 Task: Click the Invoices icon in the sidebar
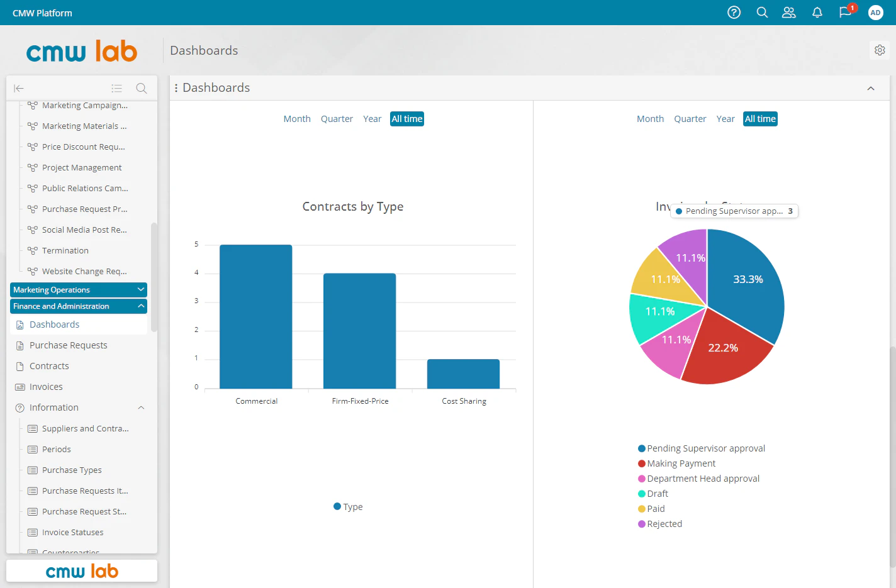pyautogui.click(x=19, y=386)
